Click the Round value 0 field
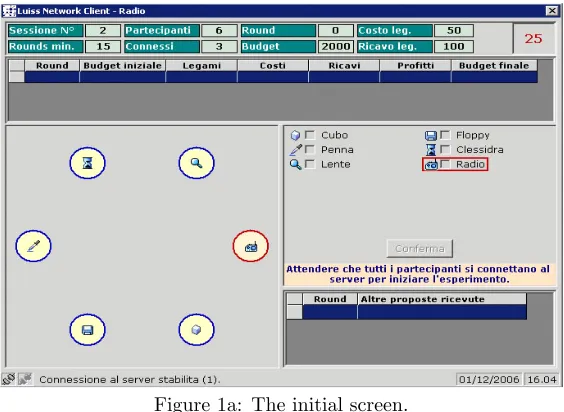The width and height of the screenshot is (564, 412). click(335, 31)
